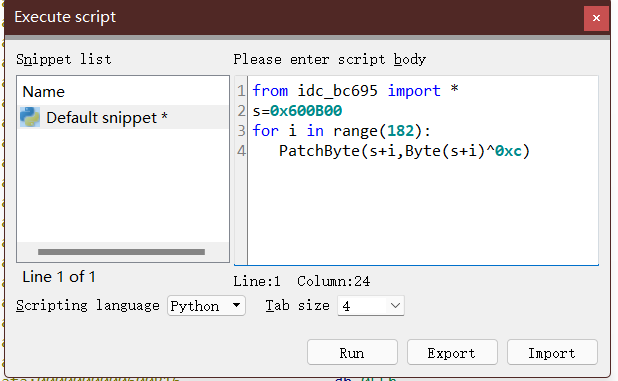Select the Default snippet entry
Screen dimensions: 618x381
click(123, 117)
